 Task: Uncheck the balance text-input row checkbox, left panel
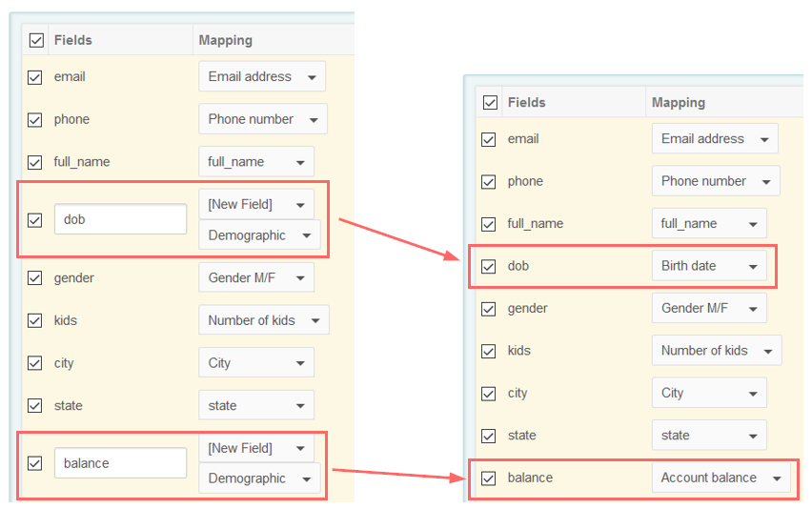click(x=34, y=463)
